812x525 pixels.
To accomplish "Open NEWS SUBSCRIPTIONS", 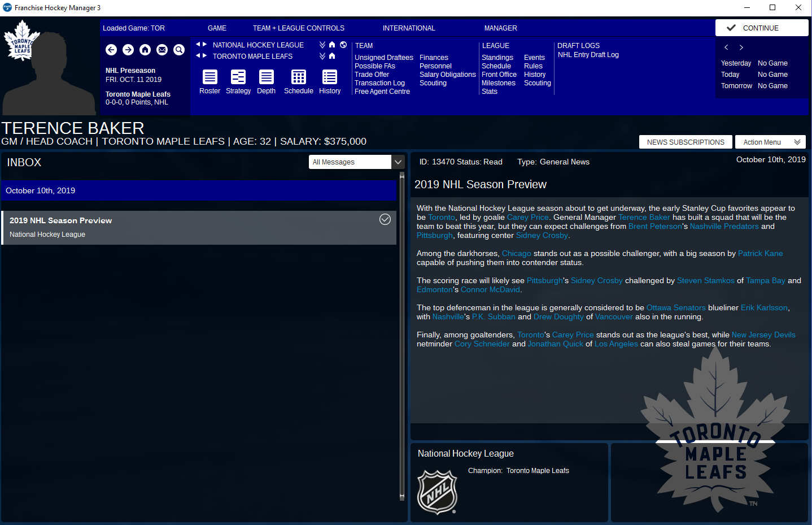I will [686, 142].
